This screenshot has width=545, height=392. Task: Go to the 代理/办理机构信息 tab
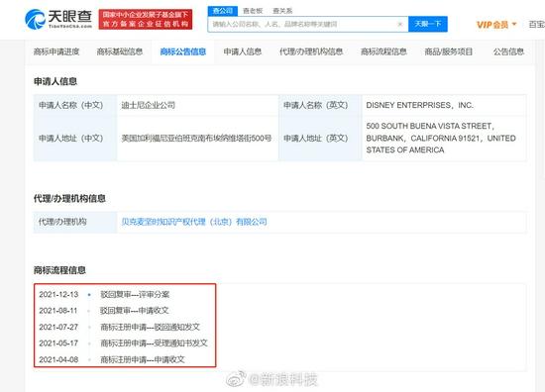click(311, 51)
